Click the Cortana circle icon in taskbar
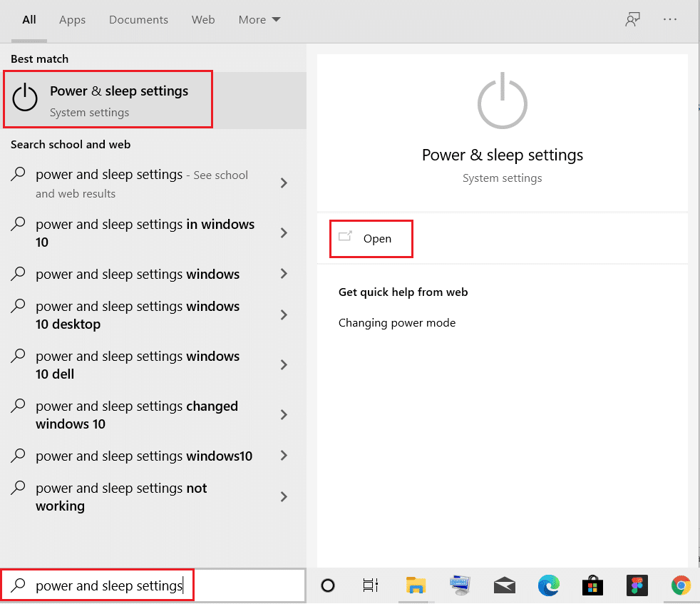The height and width of the screenshot is (604, 700). tap(328, 585)
